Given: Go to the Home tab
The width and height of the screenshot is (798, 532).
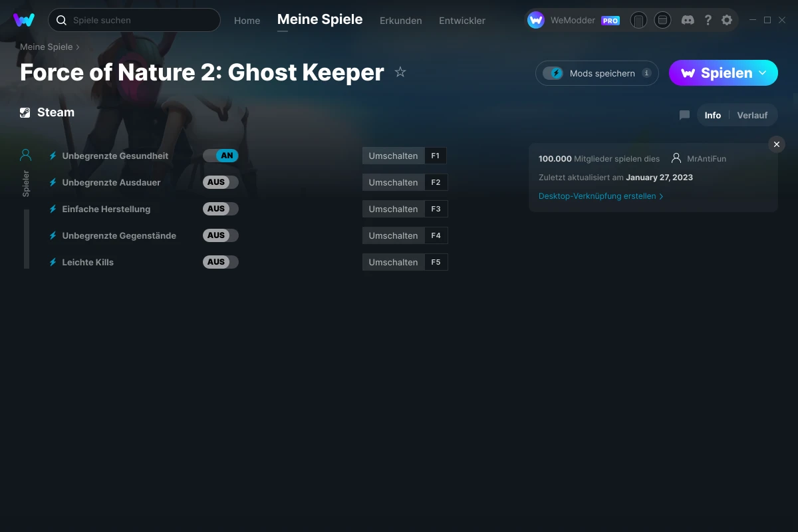Looking at the screenshot, I should pyautogui.click(x=247, y=21).
